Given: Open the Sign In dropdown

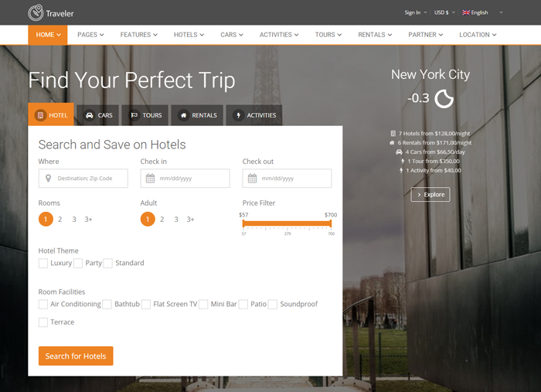Looking at the screenshot, I should pyautogui.click(x=415, y=12).
